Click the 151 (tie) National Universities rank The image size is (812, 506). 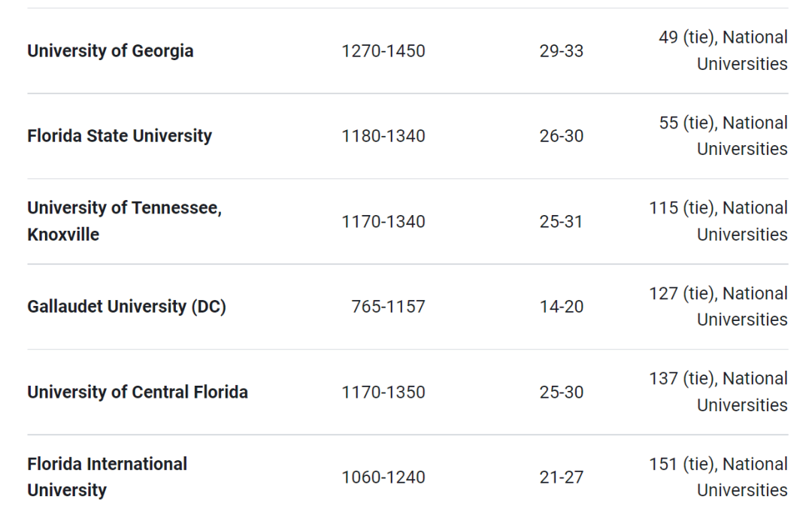[719, 477]
